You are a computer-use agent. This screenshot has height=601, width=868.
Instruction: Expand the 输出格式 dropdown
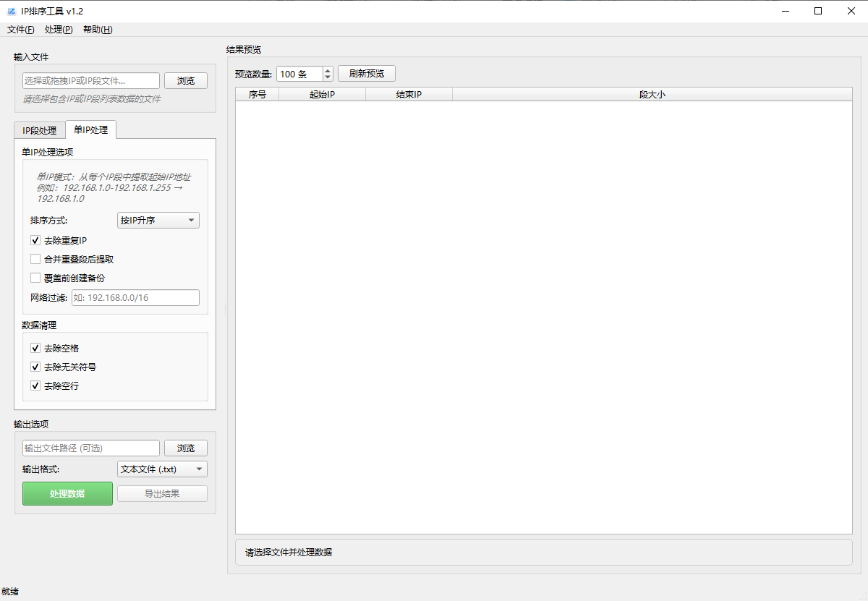(x=162, y=469)
